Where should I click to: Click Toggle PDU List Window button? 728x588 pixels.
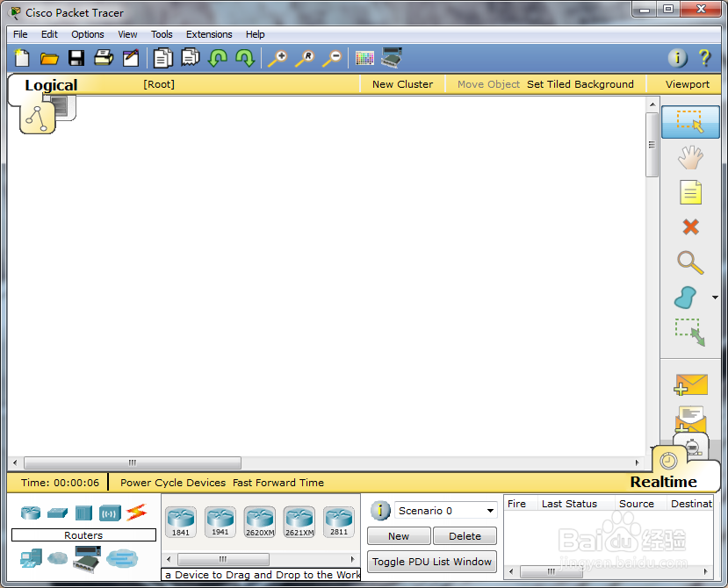(432, 562)
